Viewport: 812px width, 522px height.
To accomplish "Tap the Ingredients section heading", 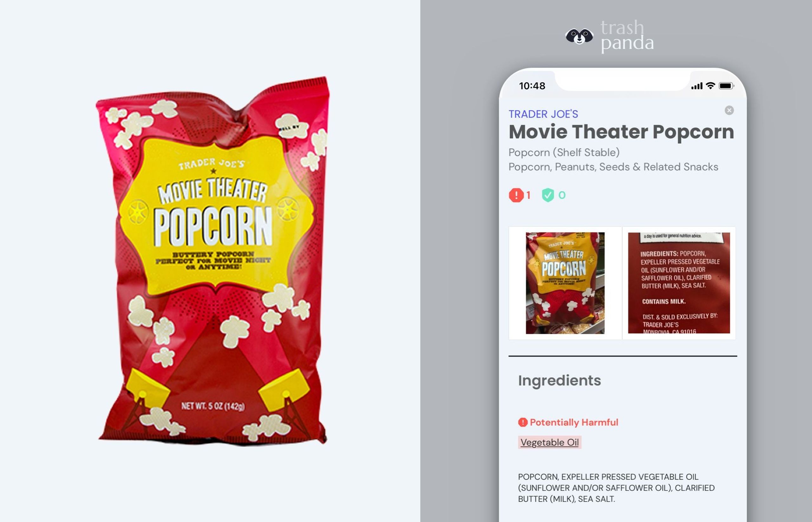I will coord(559,381).
